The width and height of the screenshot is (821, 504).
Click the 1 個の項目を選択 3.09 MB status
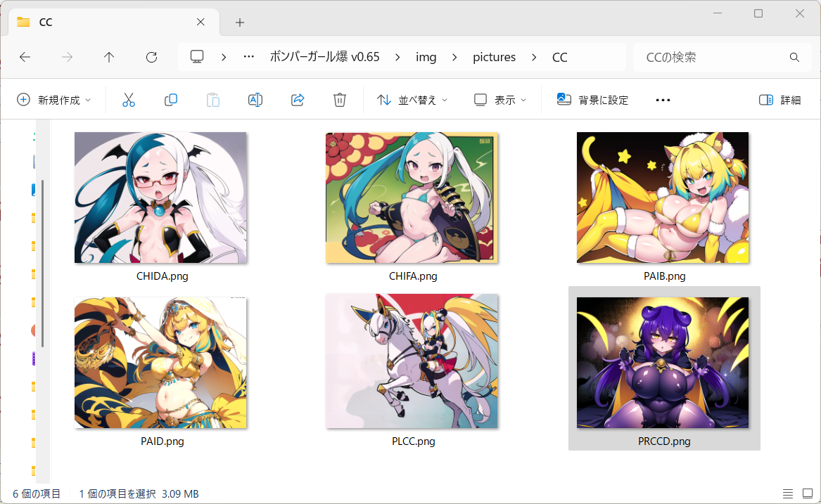(x=139, y=493)
